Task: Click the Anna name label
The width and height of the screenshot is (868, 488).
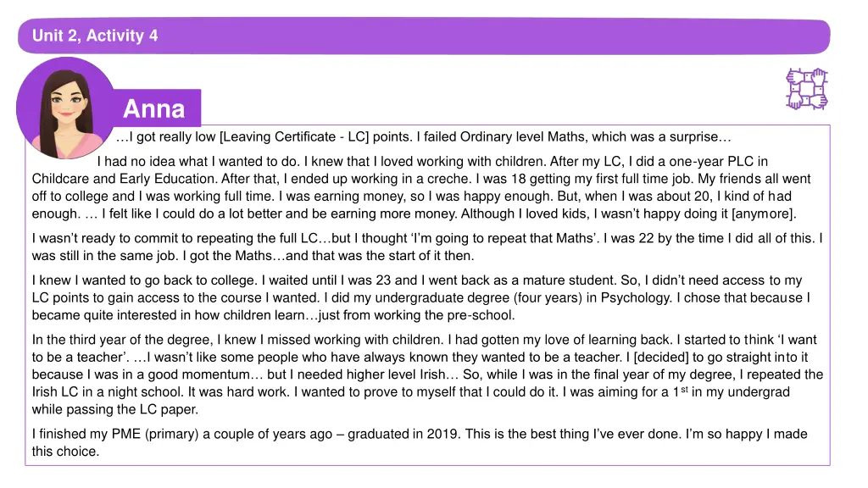Action: tap(154, 108)
